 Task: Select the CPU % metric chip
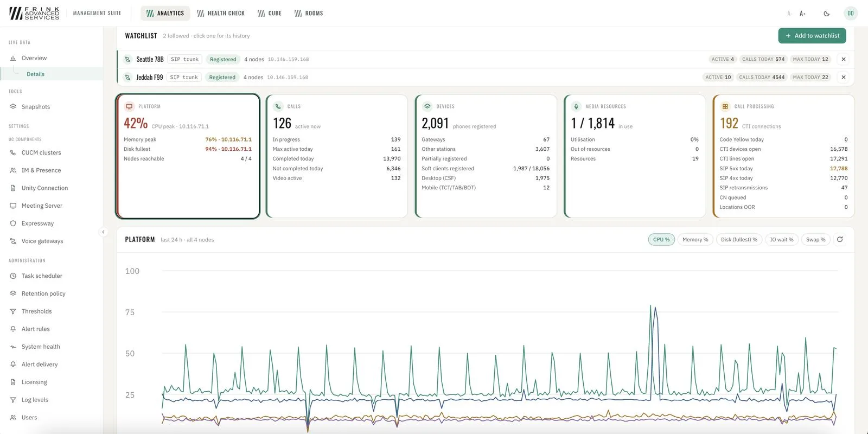coord(661,239)
